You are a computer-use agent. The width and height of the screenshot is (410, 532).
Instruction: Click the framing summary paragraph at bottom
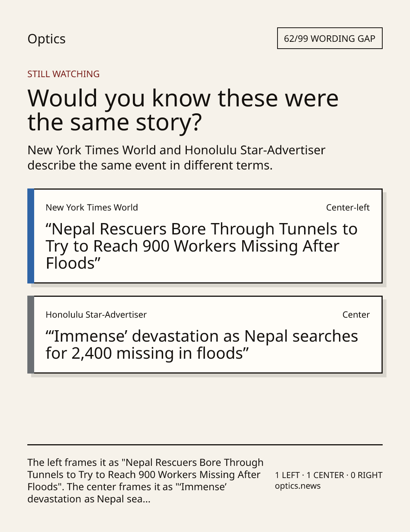(145, 481)
